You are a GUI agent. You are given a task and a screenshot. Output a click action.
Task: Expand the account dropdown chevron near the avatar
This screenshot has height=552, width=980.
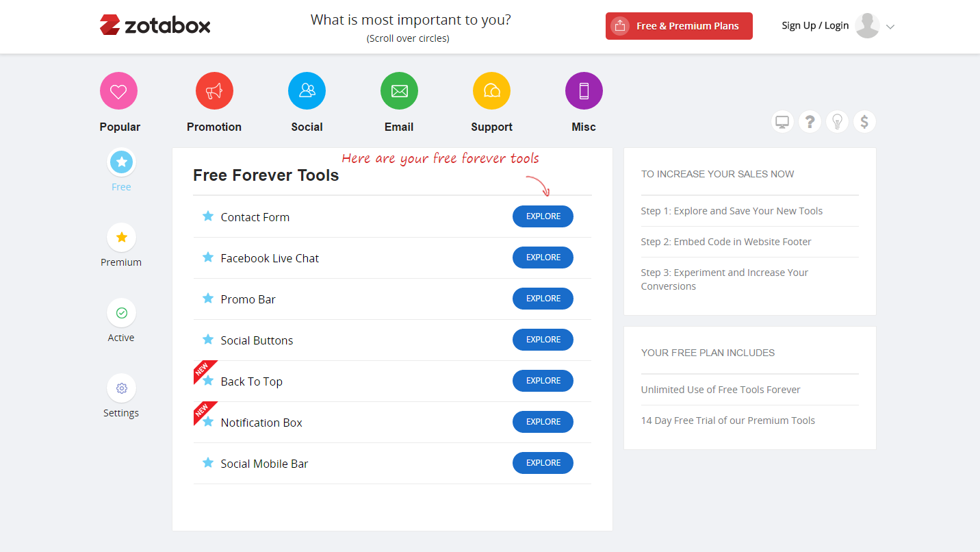pos(890,27)
